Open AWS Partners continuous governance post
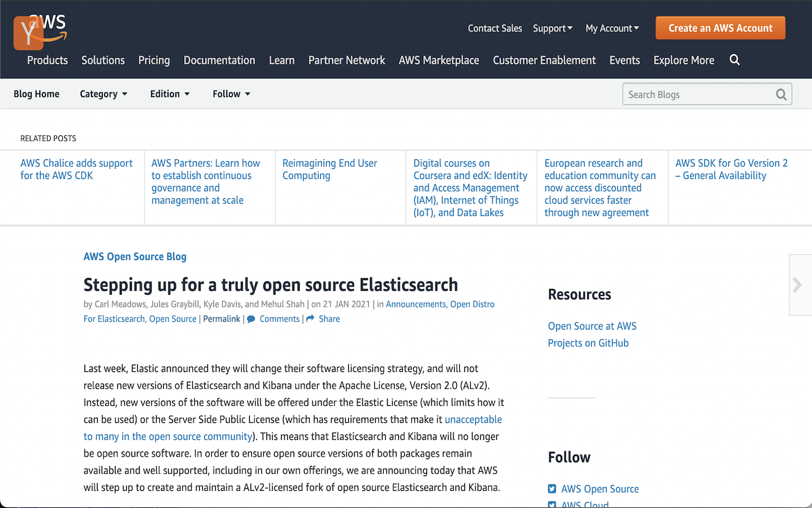 click(206, 182)
